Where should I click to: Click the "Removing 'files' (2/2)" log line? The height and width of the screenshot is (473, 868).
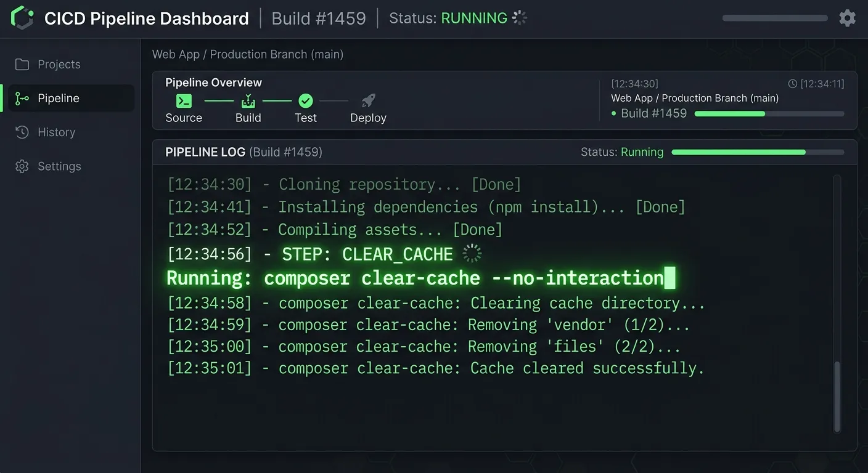[x=424, y=346]
